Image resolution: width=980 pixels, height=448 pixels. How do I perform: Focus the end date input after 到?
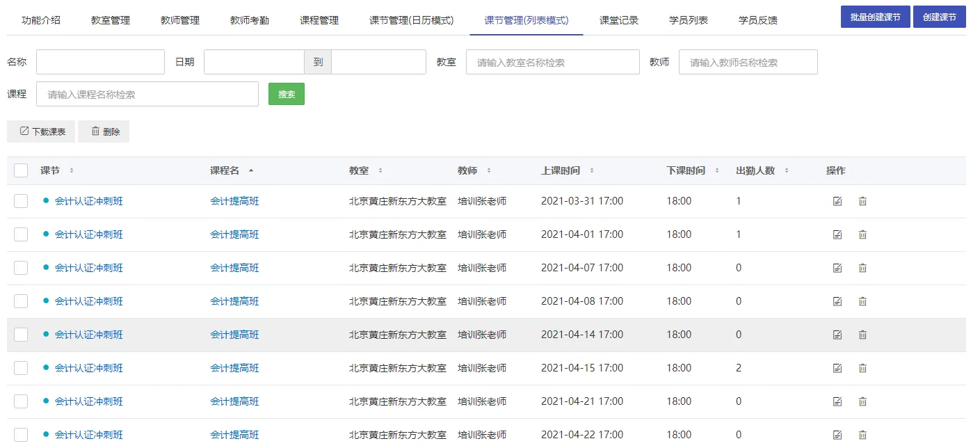click(x=378, y=62)
